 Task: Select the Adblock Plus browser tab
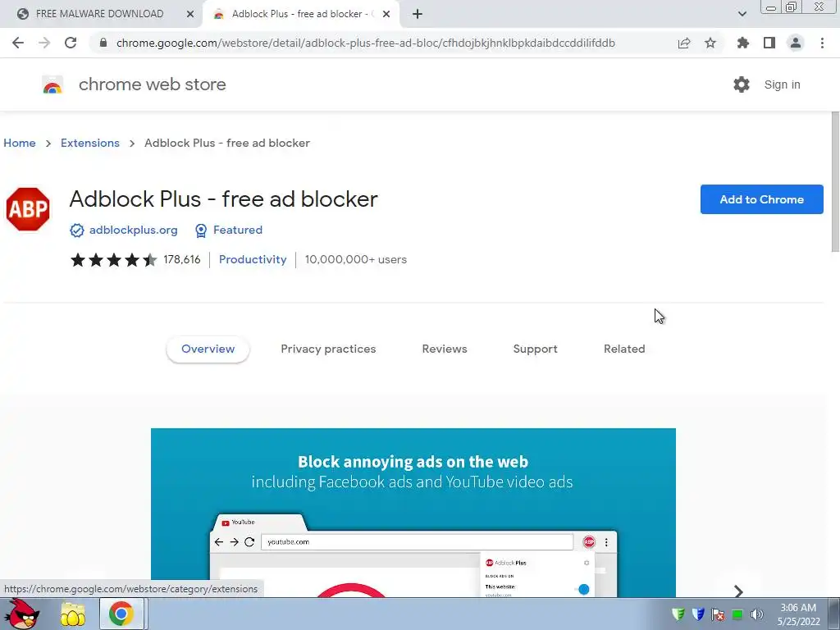300,14
